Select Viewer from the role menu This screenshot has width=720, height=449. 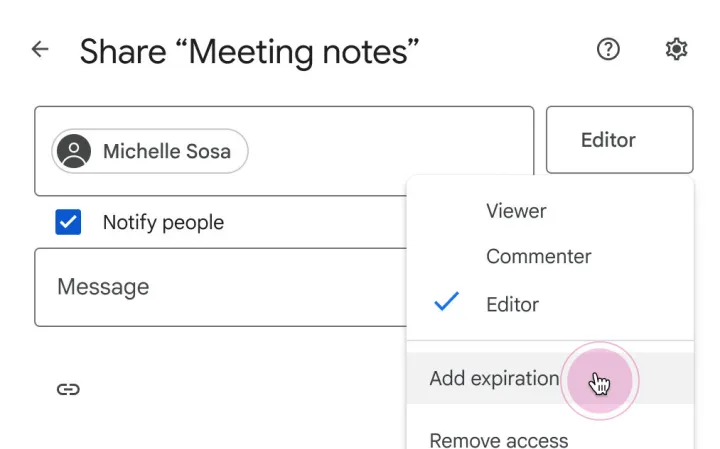[516, 211]
